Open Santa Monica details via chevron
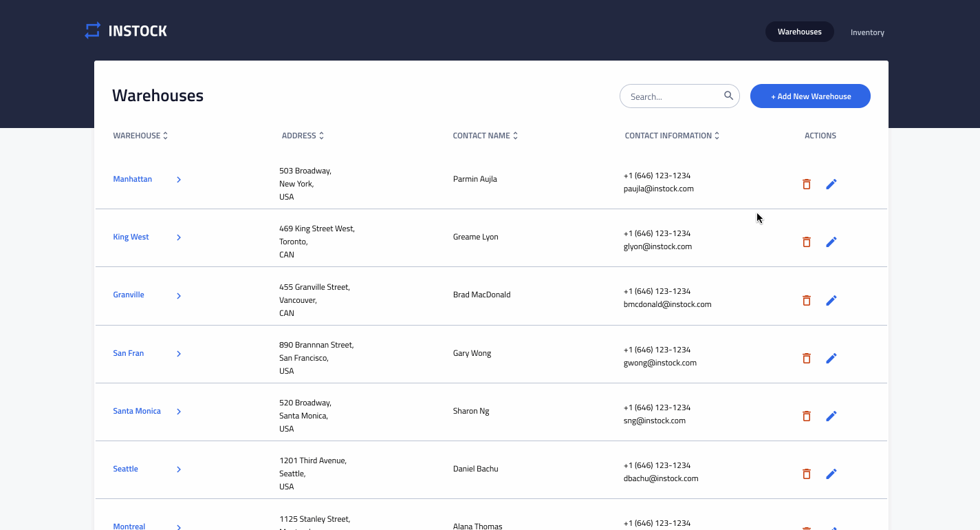This screenshot has height=530, width=980. tap(179, 412)
